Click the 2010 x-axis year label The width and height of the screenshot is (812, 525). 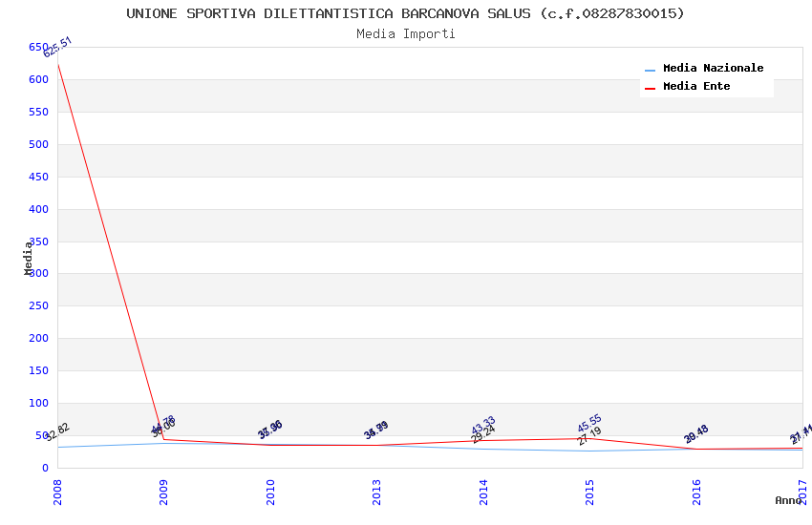(x=270, y=492)
